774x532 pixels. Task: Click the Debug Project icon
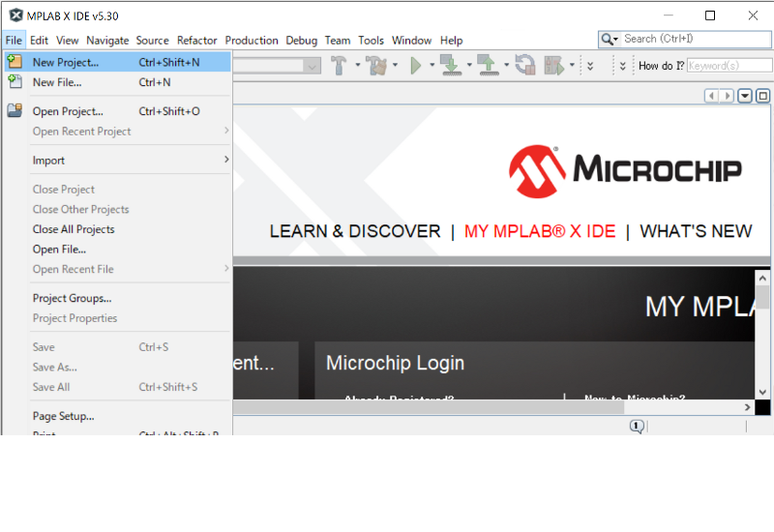tap(554, 65)
